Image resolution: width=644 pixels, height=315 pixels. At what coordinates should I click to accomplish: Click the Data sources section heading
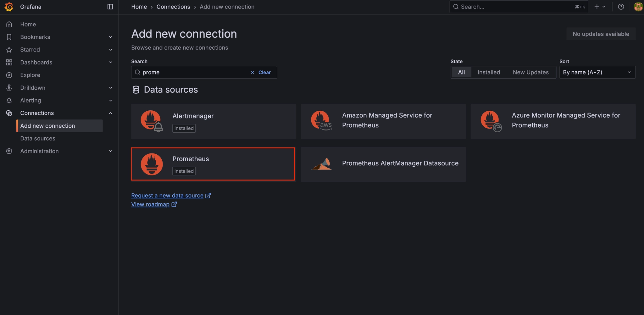[171, 90]
